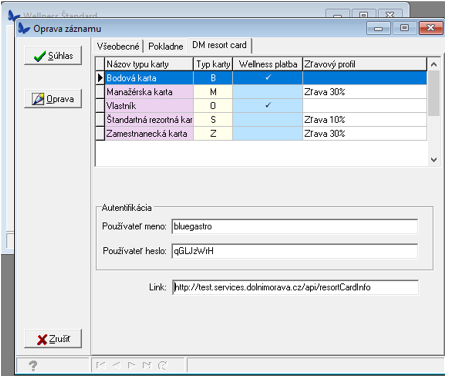
Task: Maximize the Oprava záznamu window
Action: [x=404, y=28]
